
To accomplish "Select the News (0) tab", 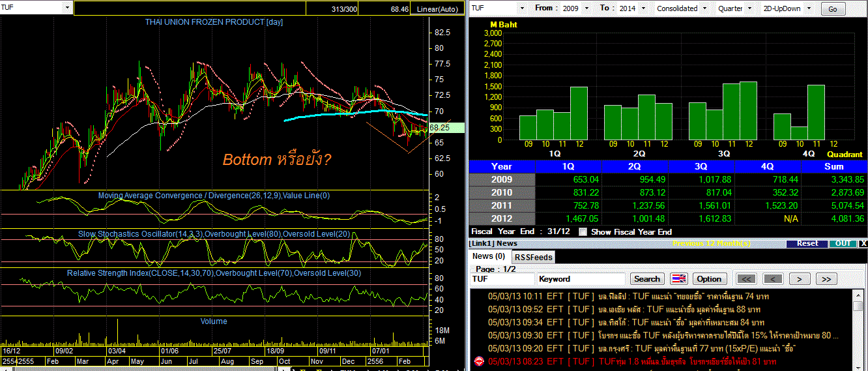I will [489, 256].
